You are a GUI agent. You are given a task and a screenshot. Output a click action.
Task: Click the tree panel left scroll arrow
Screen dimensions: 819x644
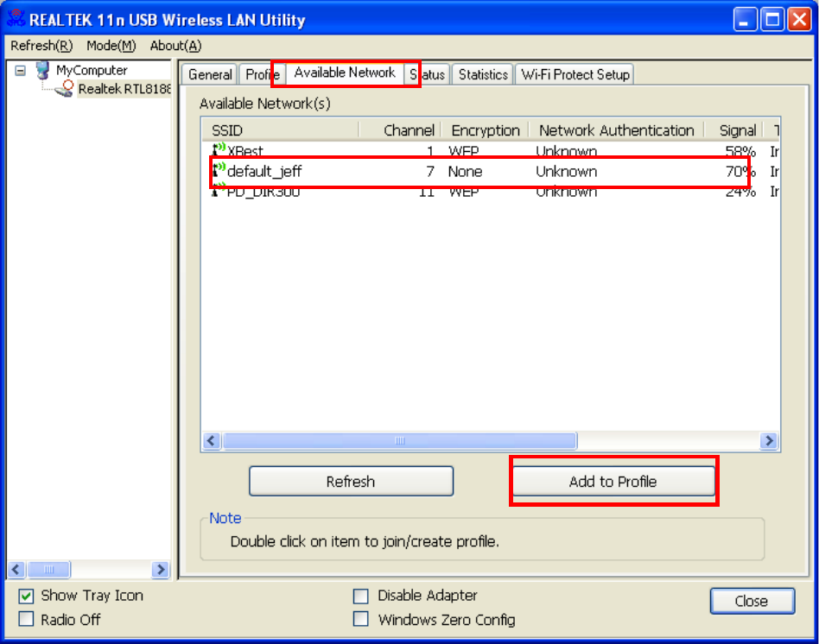pyautogui.click(x=16, y=570)
